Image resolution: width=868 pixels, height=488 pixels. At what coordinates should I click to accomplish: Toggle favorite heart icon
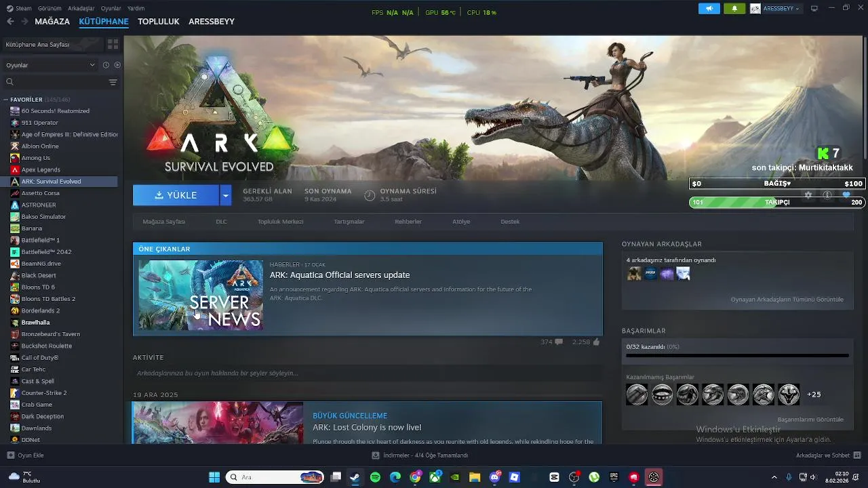(x=846, y=195)
